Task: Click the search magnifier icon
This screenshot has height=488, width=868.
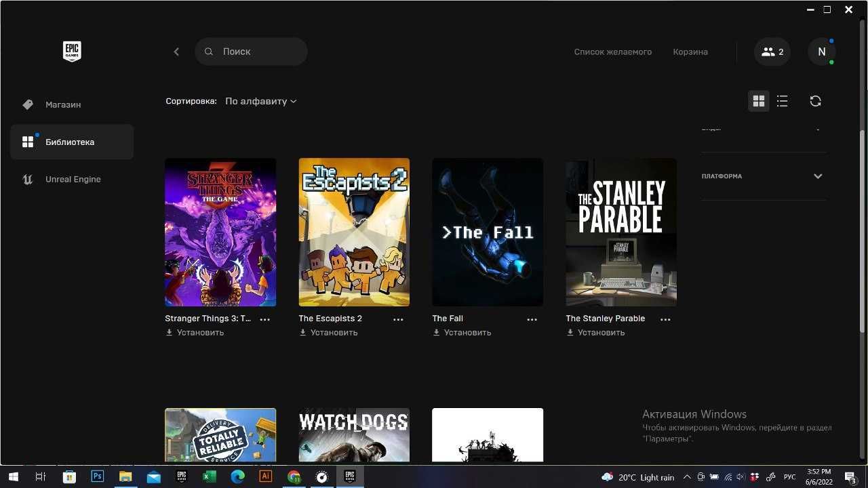Action: 209,52
